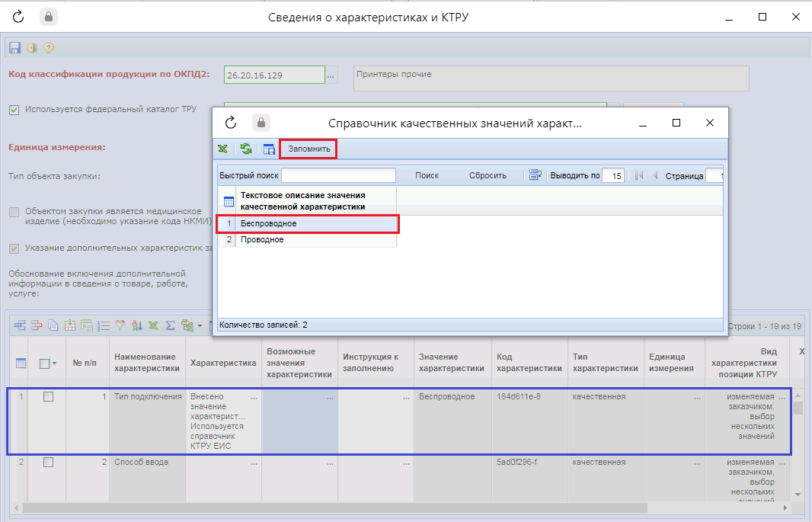The image size is (812, 522).
Task: Toggle the 'Используется федеральный каталог ТРУ' checkbox
Action: 14,110
